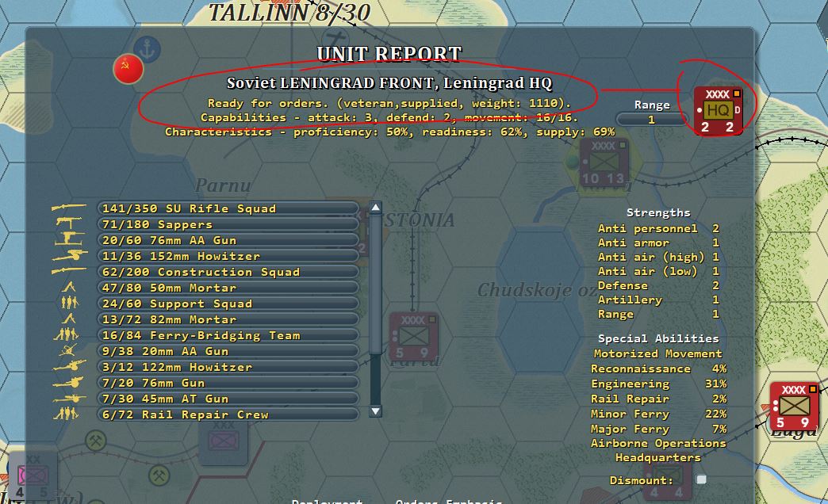Select the 5-9 infantry unit near Tartu
The height and width of the screenshot is (504, 828).
(413, 337)
